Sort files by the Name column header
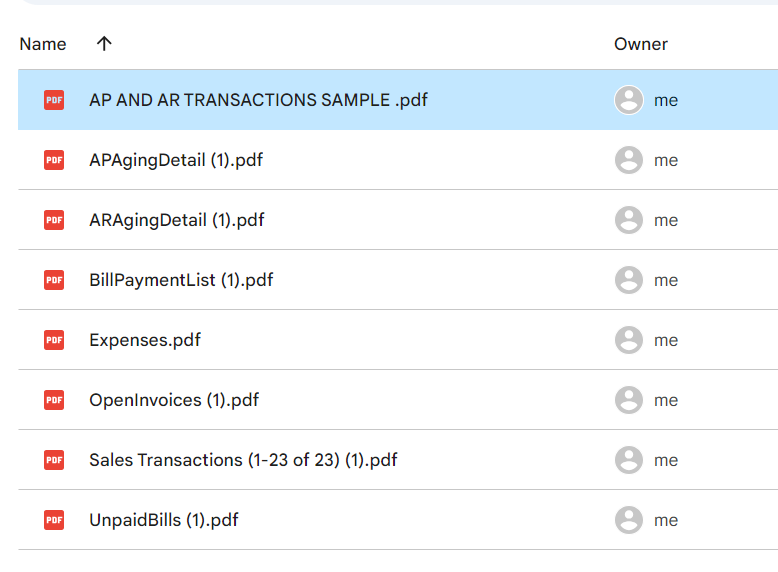Image resolution: width=778 pixels, height=572 pixels. (x=43, y=44)
